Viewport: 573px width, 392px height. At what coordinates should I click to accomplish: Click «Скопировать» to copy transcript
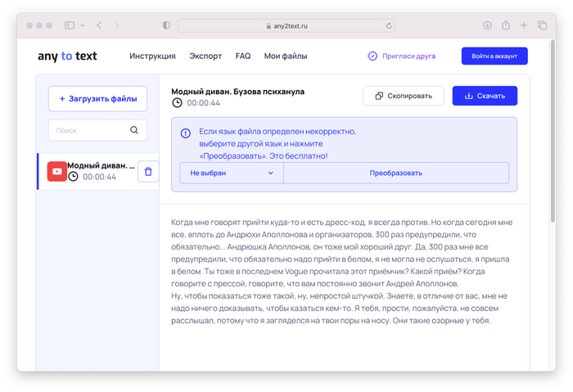point(403,96)
